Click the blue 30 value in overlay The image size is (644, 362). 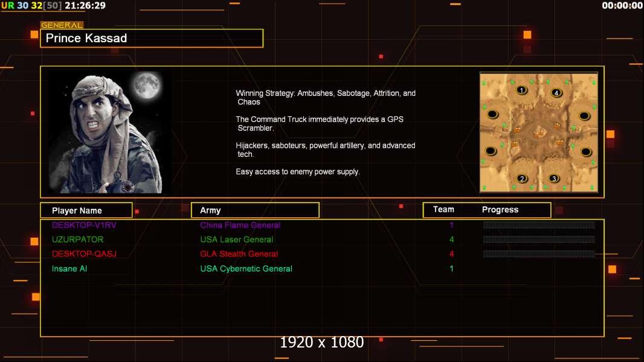22,5
